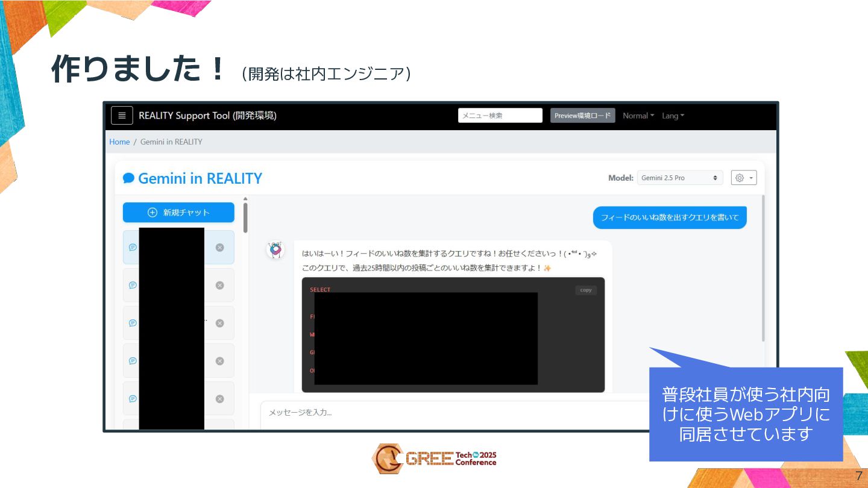The width and height of the screenshot is (868, 488).
Task: Copy the SQL code block with copy button
Action: coord(586,290)
